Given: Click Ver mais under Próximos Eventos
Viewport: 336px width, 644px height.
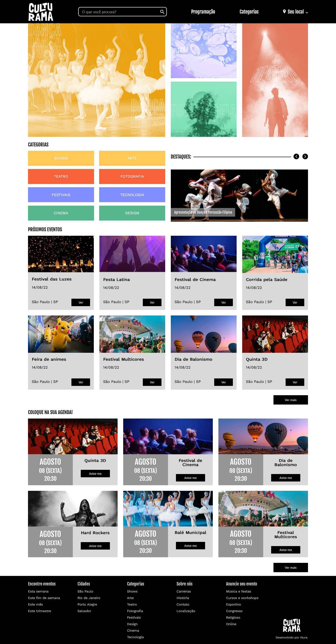Looking at the screenshot, I should pos(290,400).
